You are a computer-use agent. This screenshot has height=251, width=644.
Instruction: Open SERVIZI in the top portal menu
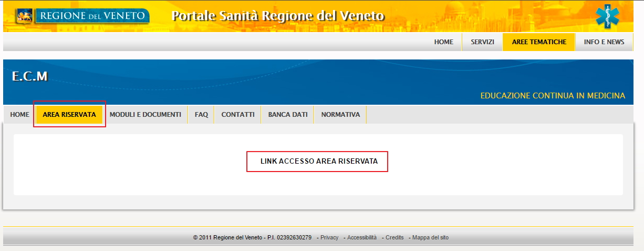[482, 42]
